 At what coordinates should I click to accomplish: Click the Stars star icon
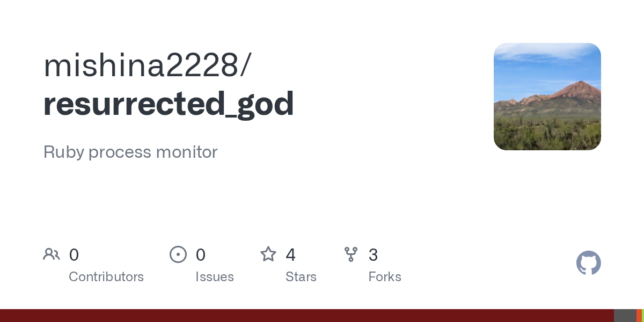268,254
